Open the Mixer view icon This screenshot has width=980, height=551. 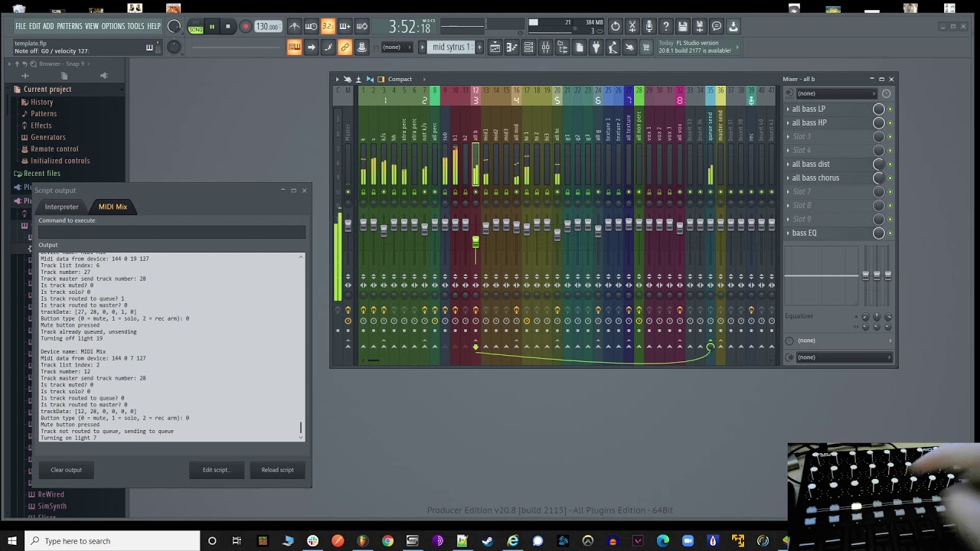point(545,47)
